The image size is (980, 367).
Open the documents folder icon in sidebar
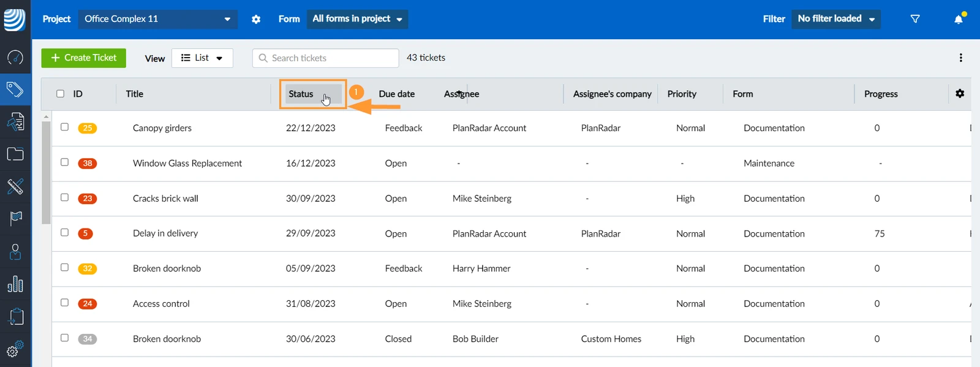pyautogui.click(x=15, y=154)
